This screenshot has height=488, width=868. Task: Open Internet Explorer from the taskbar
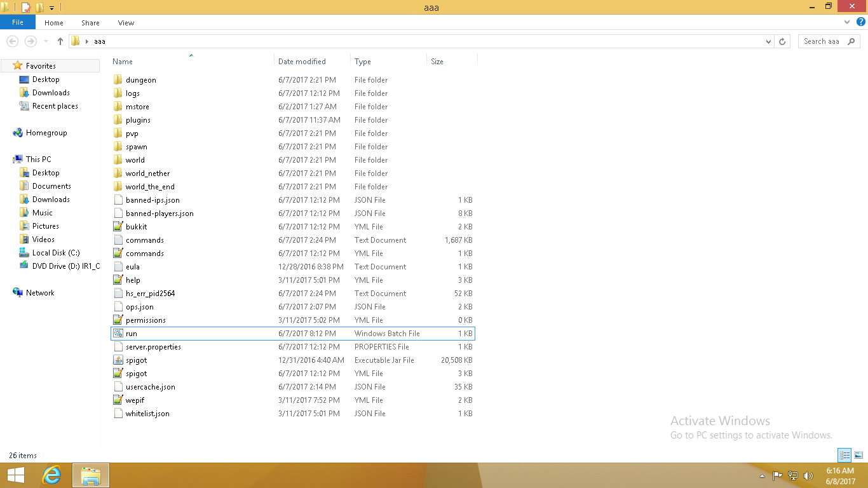click(x=51, y=475)
